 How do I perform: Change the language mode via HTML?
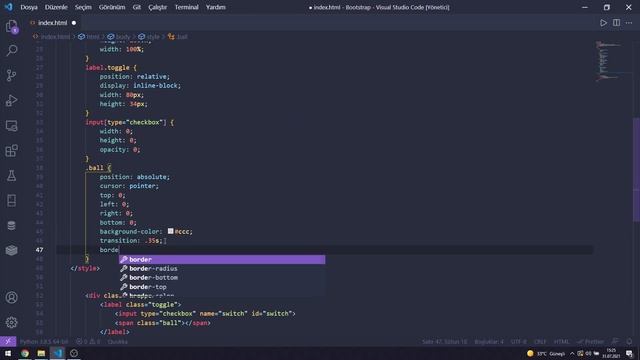(561, 342)
